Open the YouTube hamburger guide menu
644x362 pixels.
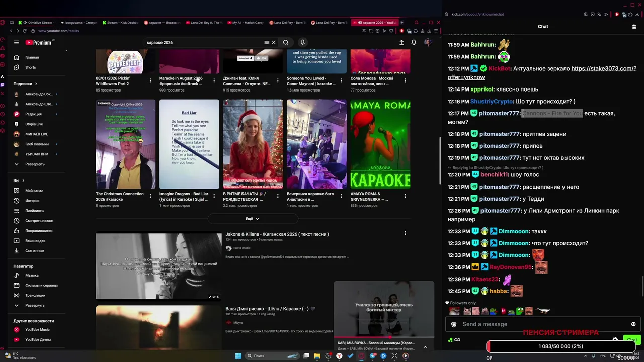tap(16, 43)
